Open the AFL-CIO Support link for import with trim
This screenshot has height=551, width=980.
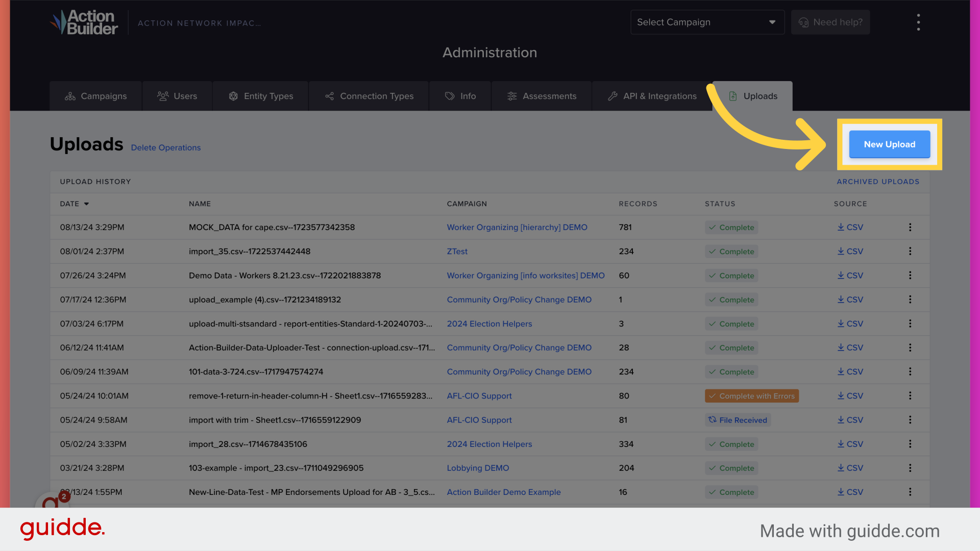point(479,420)
